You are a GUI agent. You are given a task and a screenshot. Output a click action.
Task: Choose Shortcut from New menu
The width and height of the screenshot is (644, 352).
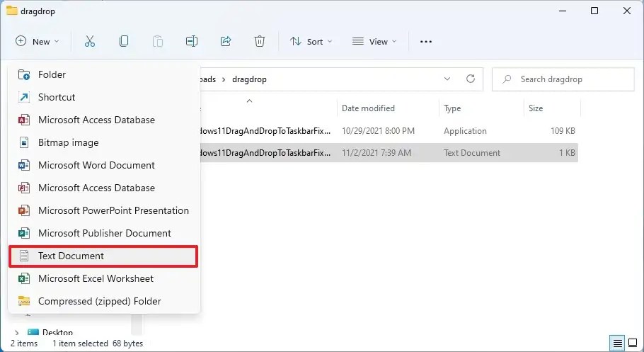(104, 98)
